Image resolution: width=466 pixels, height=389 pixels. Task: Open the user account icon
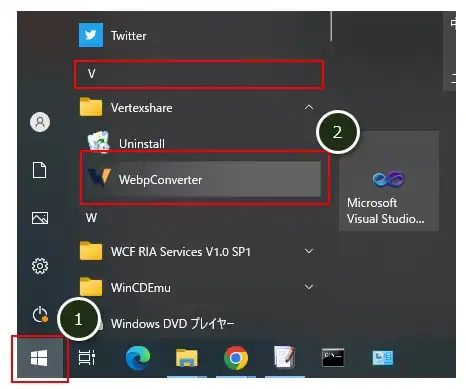point(40,122)
